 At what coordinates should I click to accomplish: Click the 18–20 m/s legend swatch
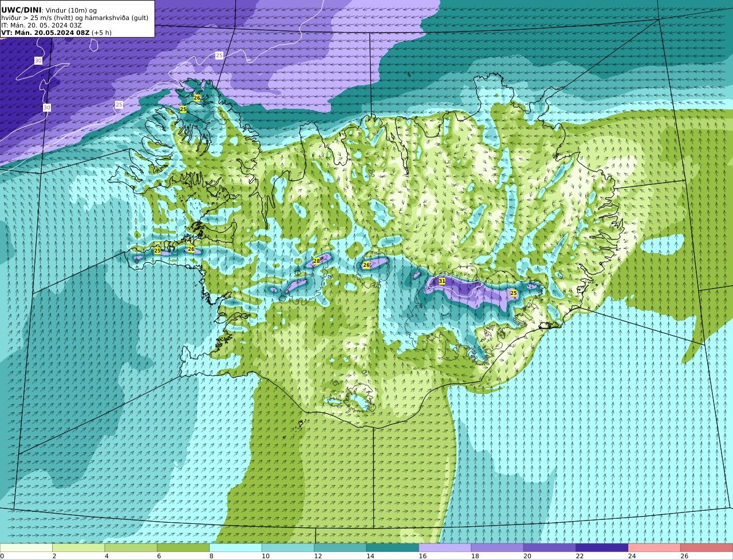(498, 547)
